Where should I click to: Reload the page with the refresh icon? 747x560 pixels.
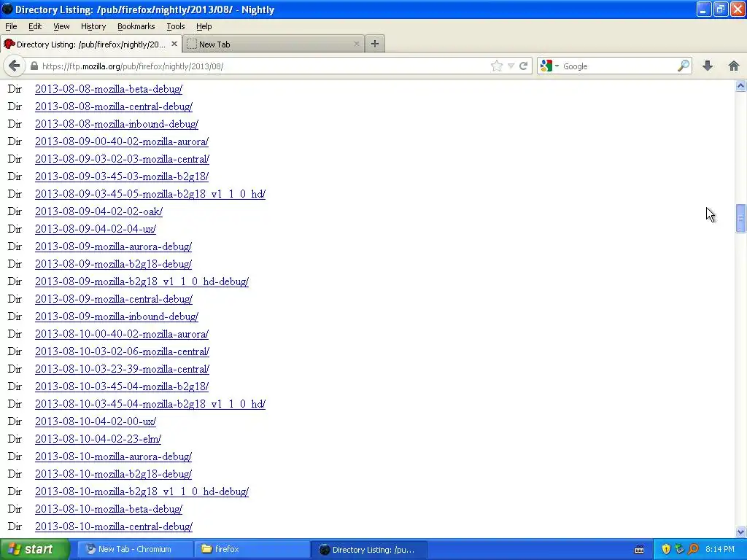[x=524, y=66]
